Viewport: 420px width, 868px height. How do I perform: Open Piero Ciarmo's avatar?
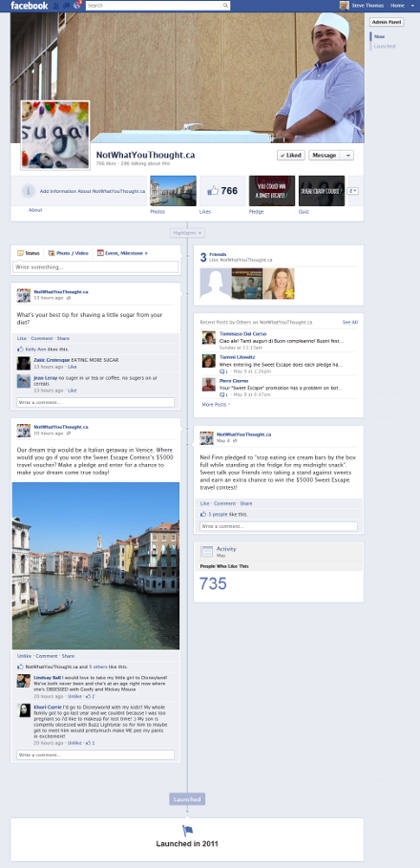point(209,384)
